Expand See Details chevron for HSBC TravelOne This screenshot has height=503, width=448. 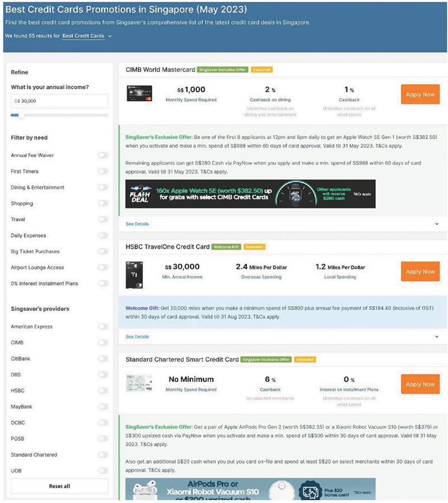[436, 337]
